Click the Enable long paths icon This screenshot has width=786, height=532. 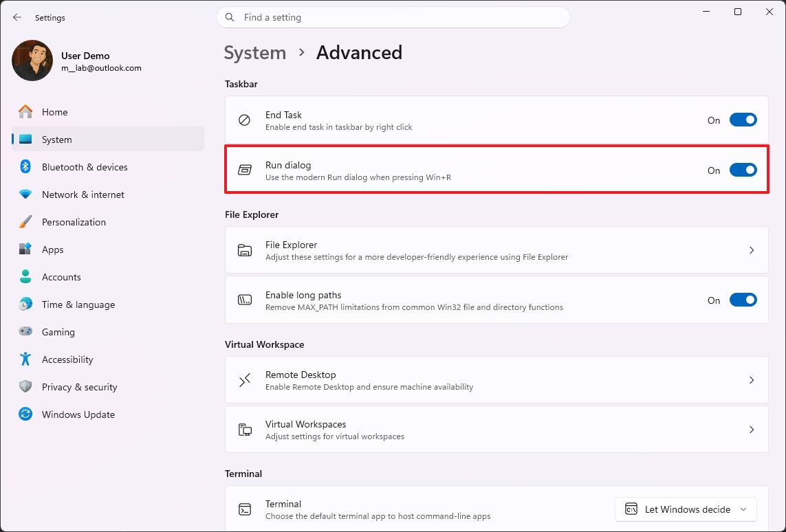tap(244, 300)
